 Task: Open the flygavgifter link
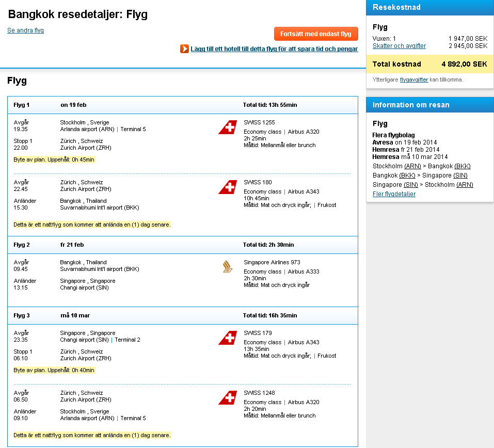(x=413, y=79)
